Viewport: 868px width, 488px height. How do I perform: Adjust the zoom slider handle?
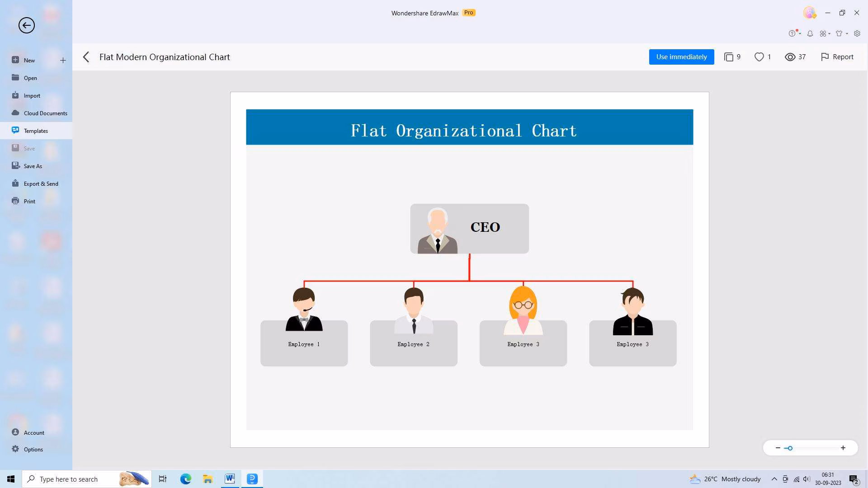pyautogui.click(x=790, y=448)
